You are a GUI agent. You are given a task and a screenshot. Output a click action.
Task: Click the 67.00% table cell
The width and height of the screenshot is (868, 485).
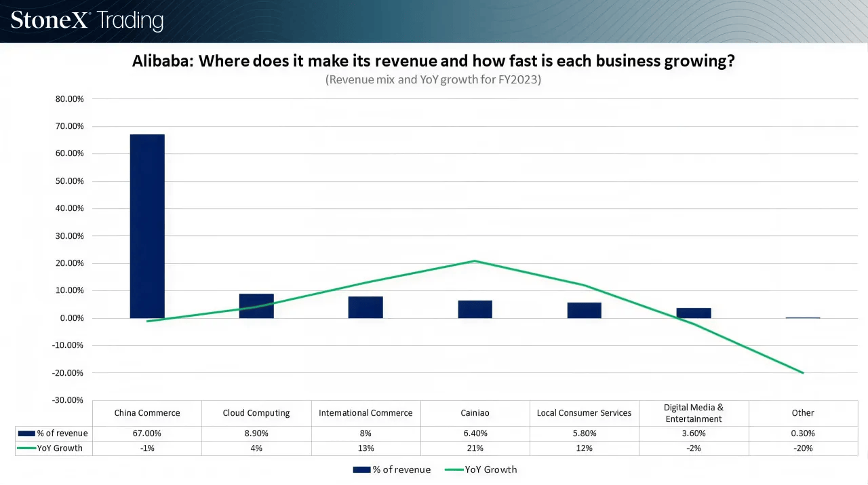click(x=147, y=433)
